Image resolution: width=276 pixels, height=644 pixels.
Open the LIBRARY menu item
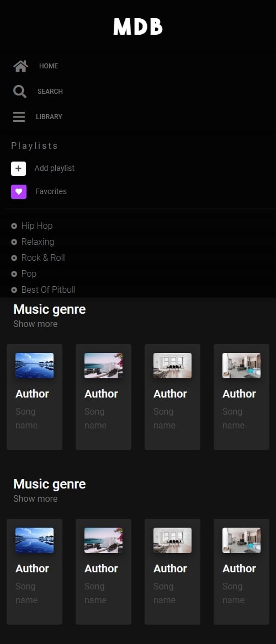(x=49, y=117)
